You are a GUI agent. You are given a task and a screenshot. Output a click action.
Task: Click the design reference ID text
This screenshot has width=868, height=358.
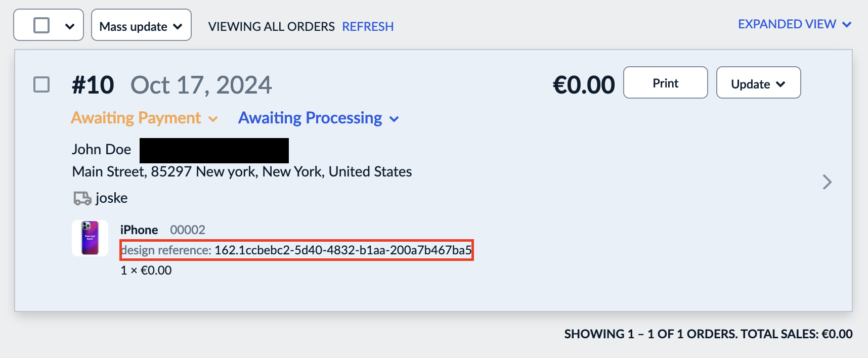coord(342,250)
